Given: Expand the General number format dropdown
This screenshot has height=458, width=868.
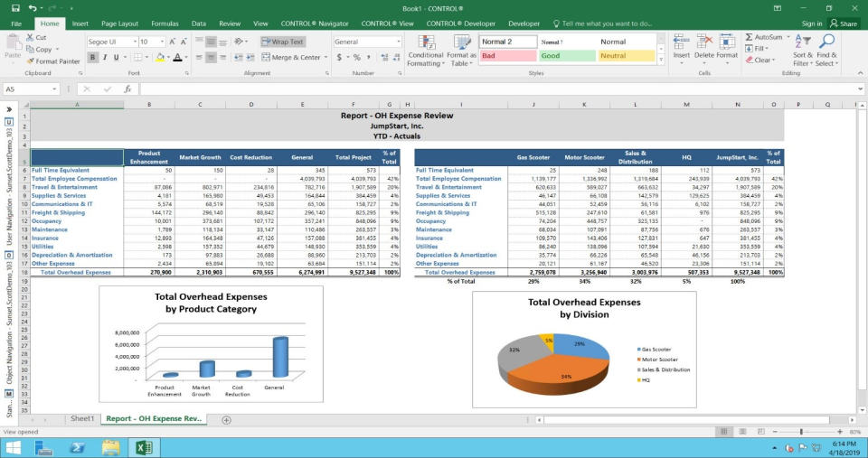Looking at the screenshot, I should [x=397, y=42].
